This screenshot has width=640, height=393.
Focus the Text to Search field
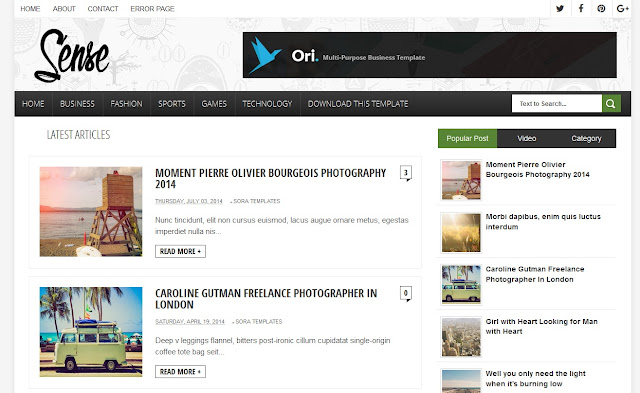pyautogui.click(x=557, y=104)
